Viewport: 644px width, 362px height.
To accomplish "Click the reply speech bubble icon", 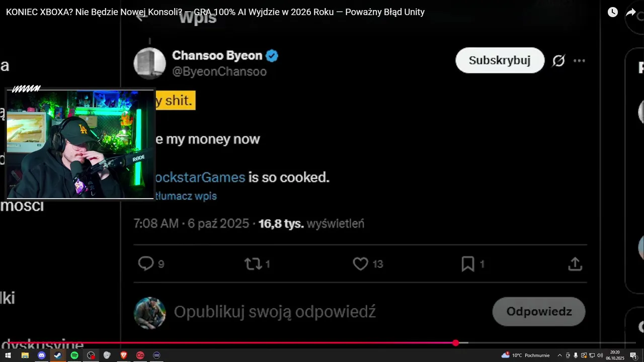I will click(x=146, y=263).
